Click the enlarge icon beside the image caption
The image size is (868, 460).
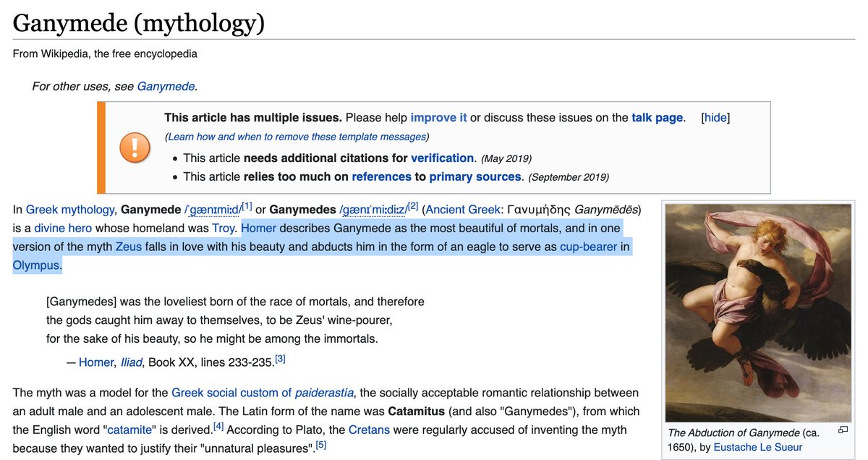(x=843, y=430)
